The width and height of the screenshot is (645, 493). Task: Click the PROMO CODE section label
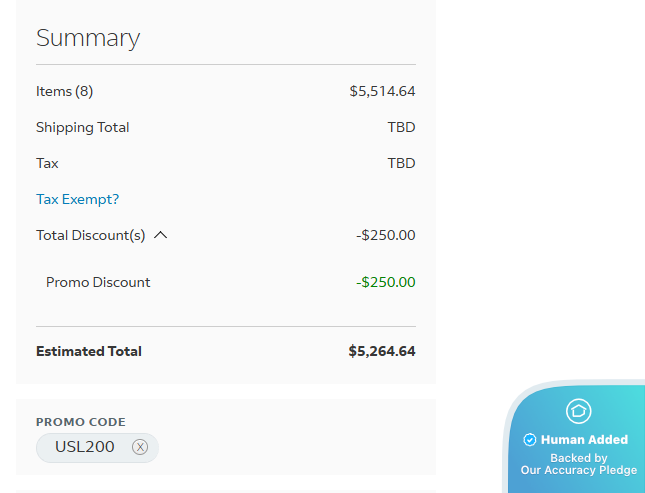pyautogui.click(x=81, y=422)
